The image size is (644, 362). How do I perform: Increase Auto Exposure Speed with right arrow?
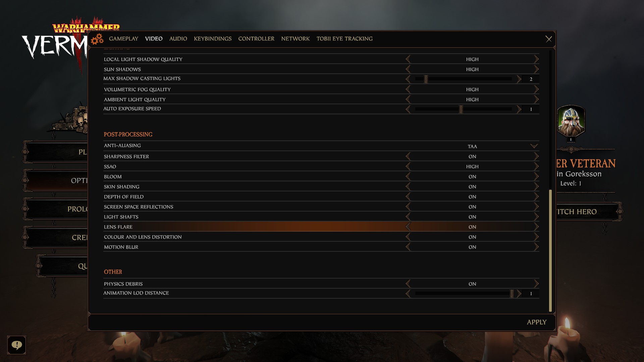click(519, 109)
